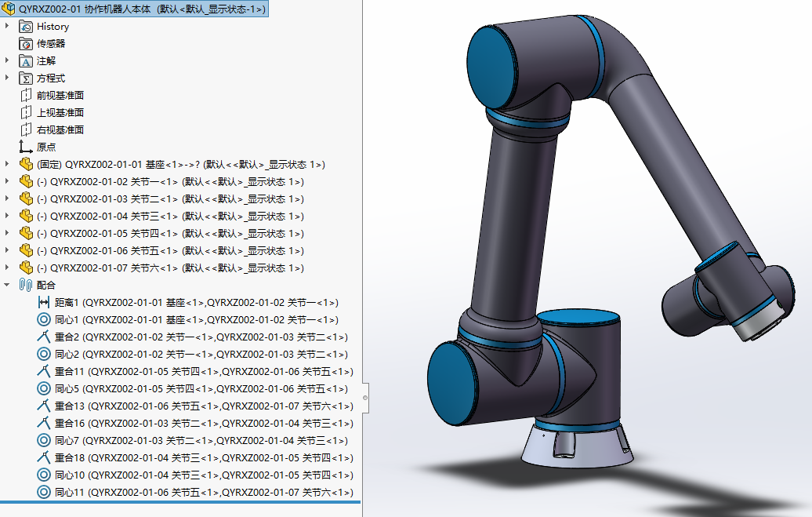This screenshot has height=517, width=812.
Task: Expand the 关节六 component node
Action: click(x=7, y=267)
